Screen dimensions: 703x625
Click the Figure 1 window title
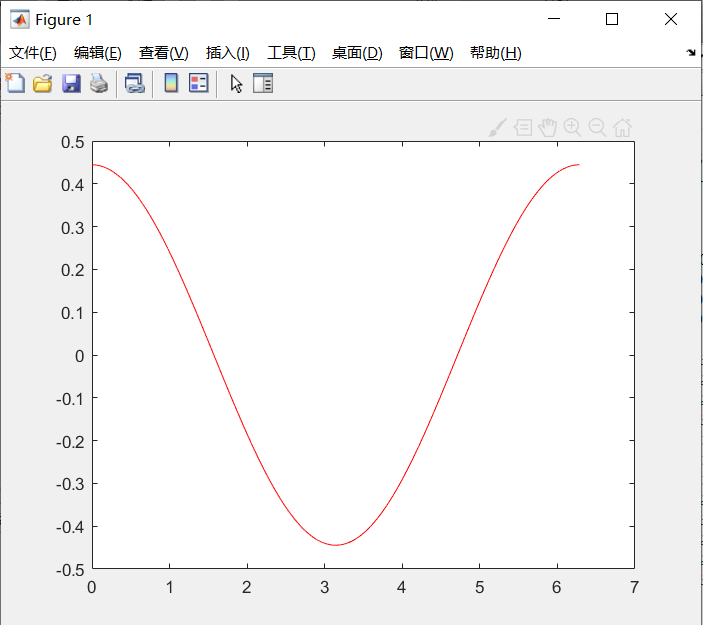click(64, 20)
